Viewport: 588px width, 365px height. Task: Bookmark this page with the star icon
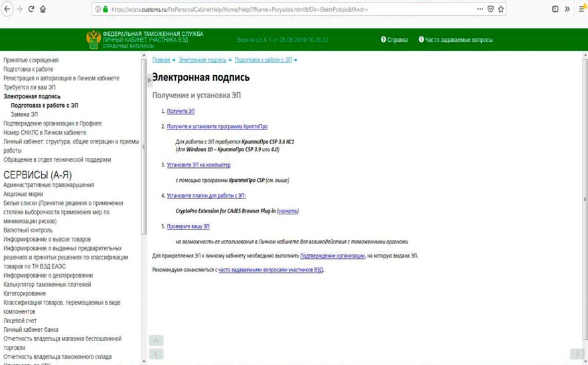501,9
